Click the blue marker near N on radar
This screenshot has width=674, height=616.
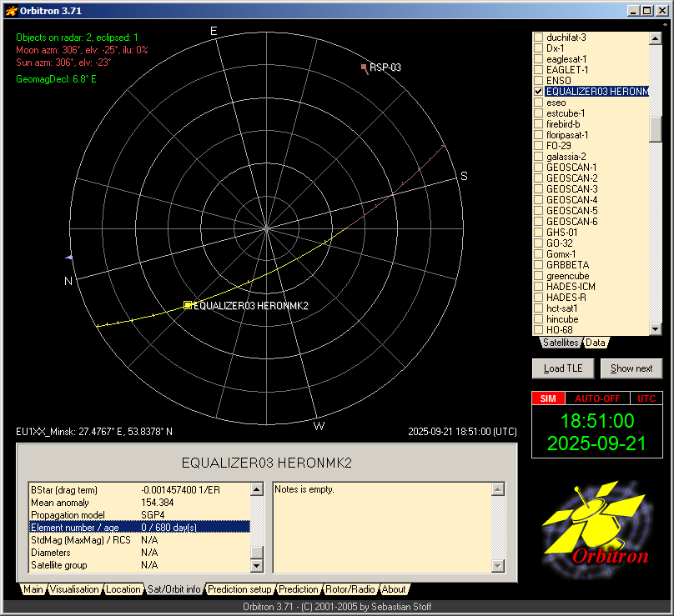(70, 257)
